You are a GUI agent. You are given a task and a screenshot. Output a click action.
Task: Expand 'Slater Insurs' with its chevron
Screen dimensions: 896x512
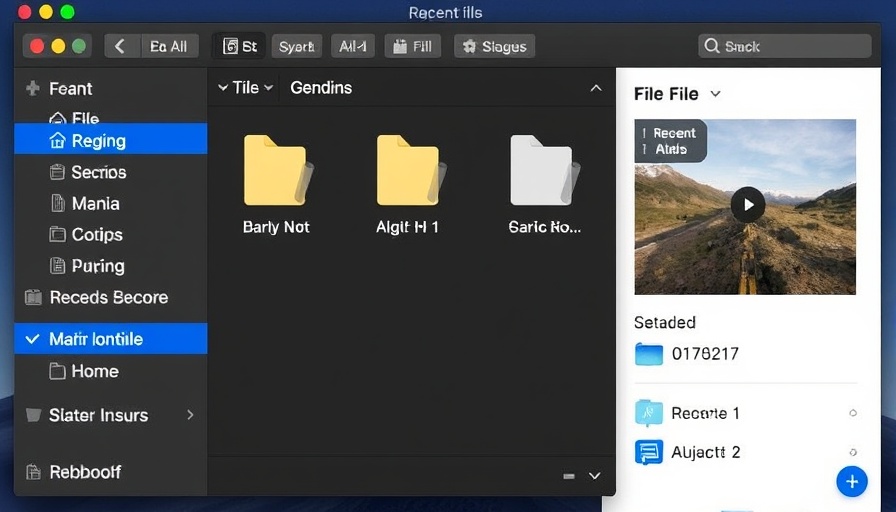click(x=190, y=415)
